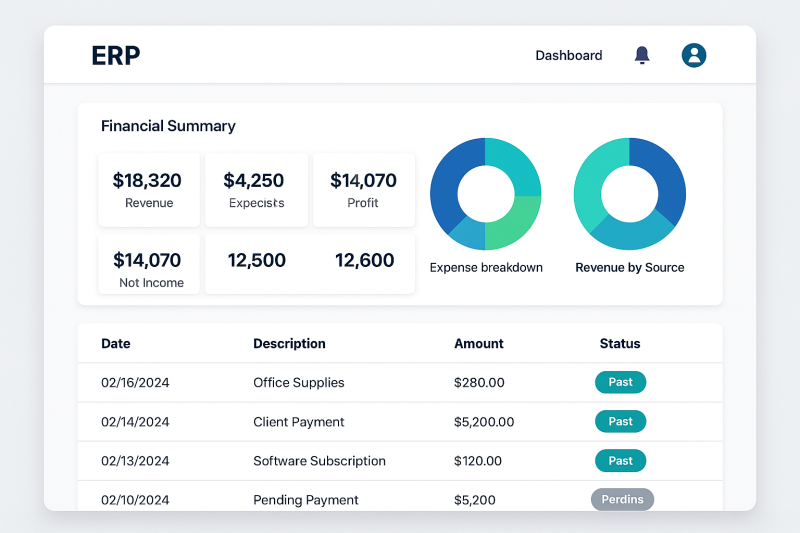Click the Past badge for Software Subscription
The width and height of the screenshot is (800, 533).
click(x=620, y=461)
